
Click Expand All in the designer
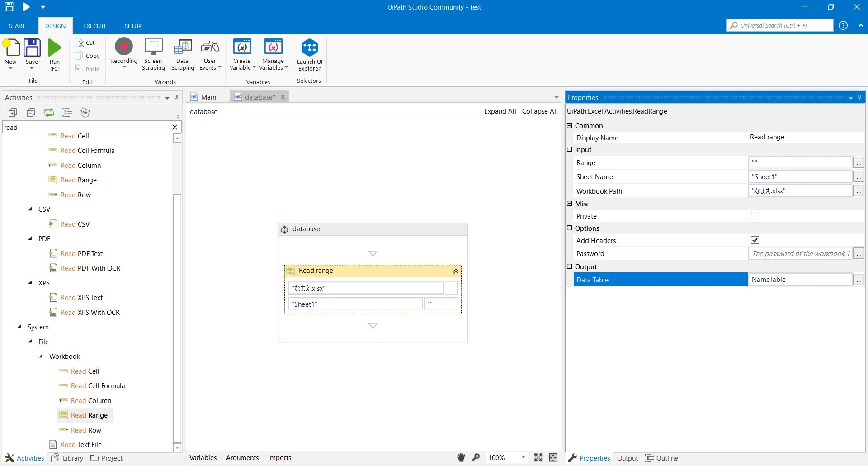499,111
